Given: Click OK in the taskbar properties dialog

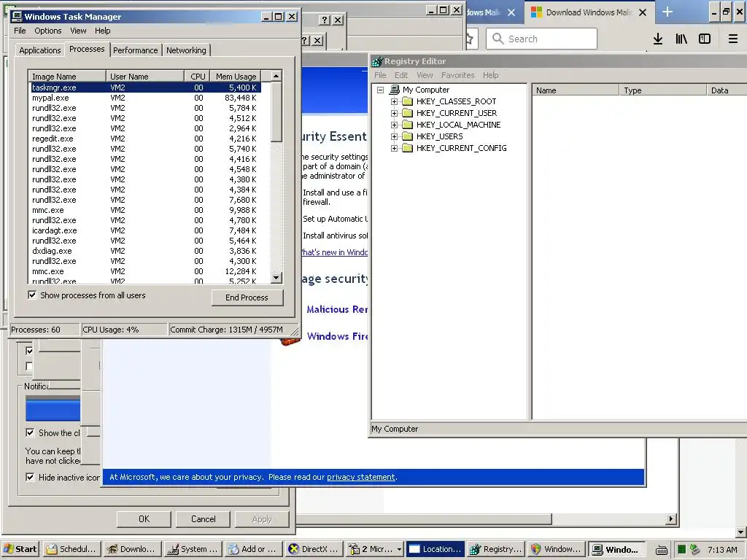Looking at the screenshot, I should pyautogui.click(x=144, y=519).
